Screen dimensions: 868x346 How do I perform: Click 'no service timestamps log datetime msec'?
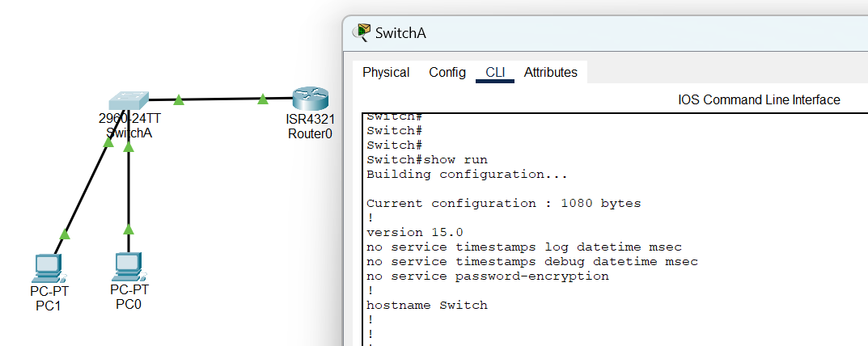(x=524, y=247)
